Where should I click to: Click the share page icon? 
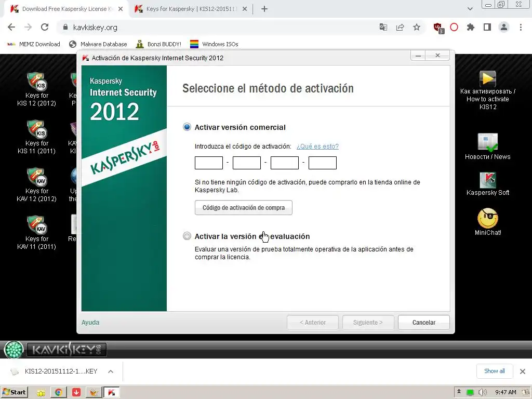400,27
